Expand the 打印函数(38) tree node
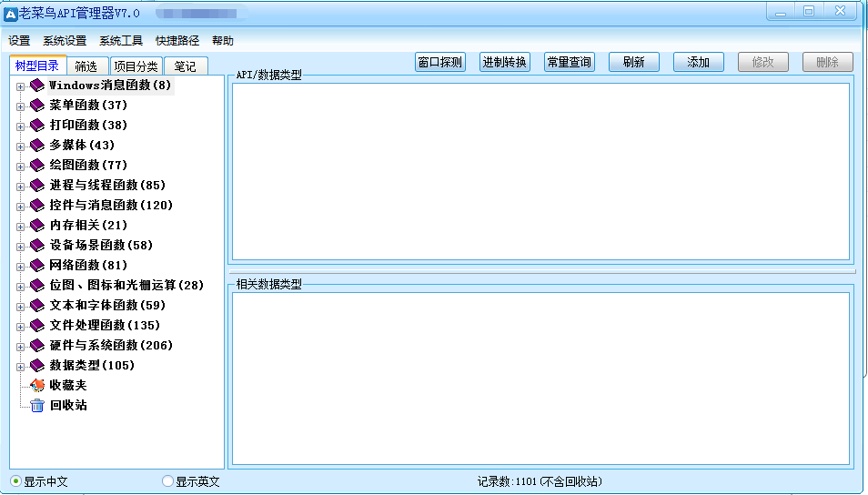Image resolution: width=868 pixels, height=495 pixels. 21,126
